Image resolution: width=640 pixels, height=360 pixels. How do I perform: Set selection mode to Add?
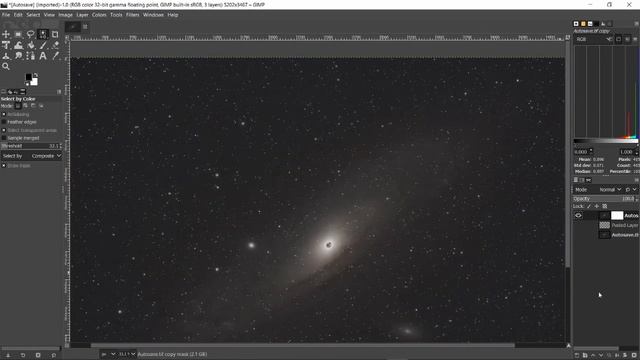(25, 106)
